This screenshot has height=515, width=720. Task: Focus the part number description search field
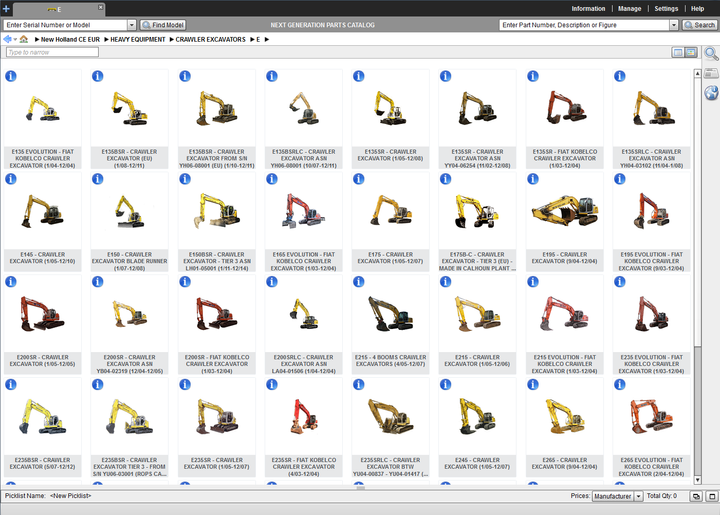(585, 25)
